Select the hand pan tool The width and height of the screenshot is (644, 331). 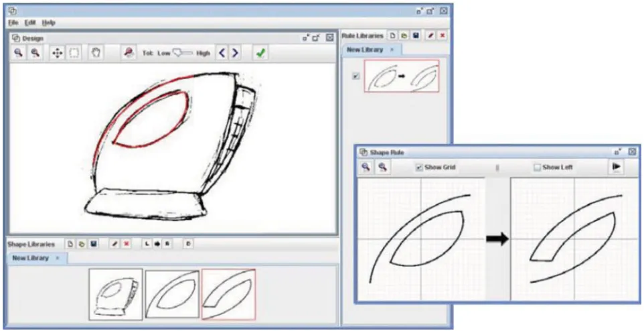coord(96,53)
